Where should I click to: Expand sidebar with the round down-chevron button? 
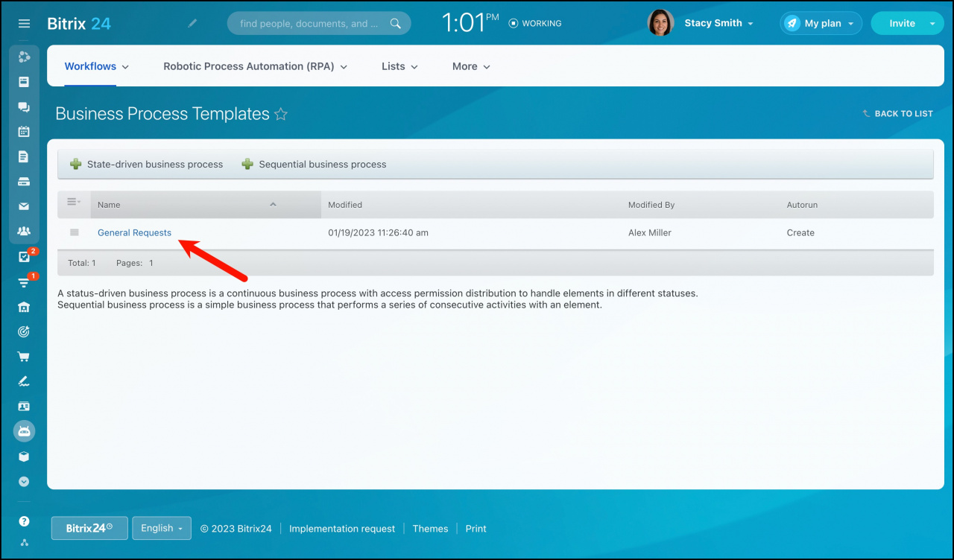24,482
